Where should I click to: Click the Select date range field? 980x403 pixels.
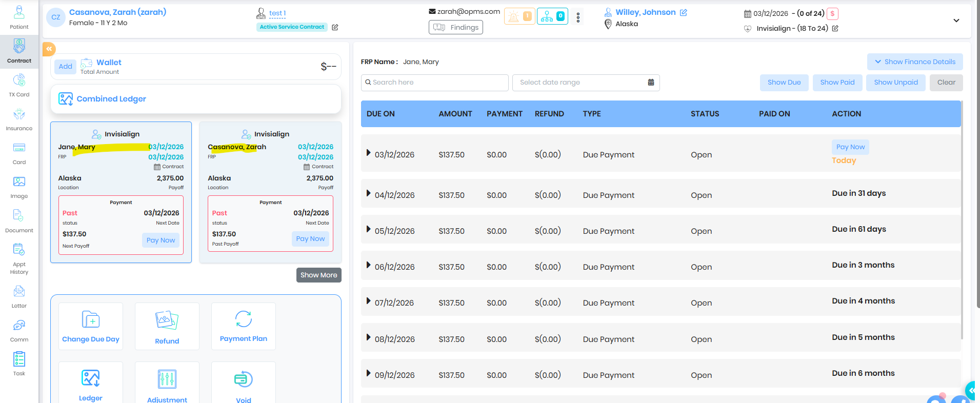(x=586, y=83)
